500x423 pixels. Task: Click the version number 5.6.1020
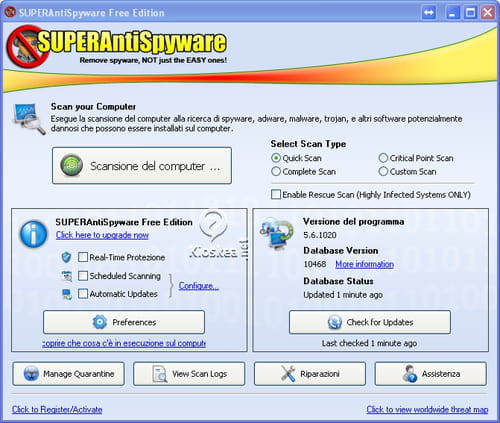320,235
